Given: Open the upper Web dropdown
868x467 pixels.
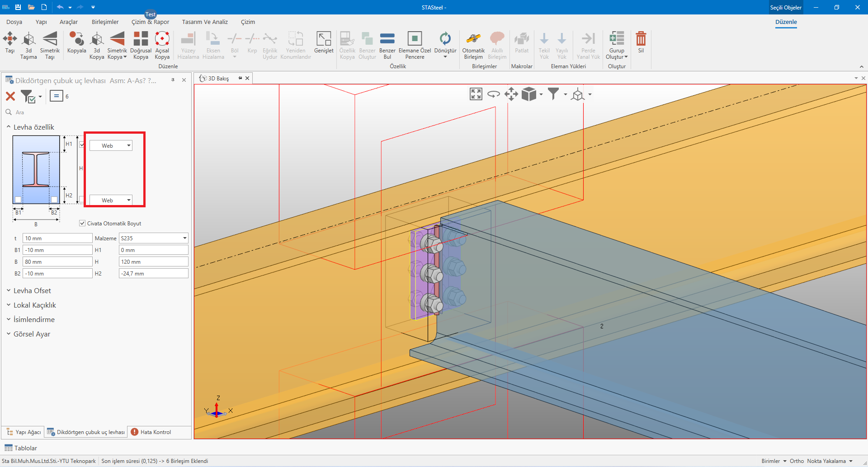Looking at the screenshot, I should click(111, 145).
